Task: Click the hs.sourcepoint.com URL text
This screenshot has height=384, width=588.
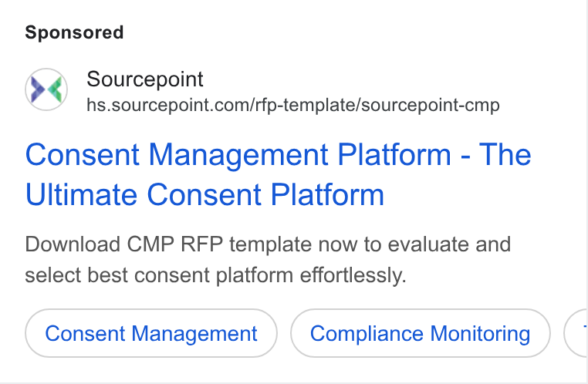Action: click(293, 105)
